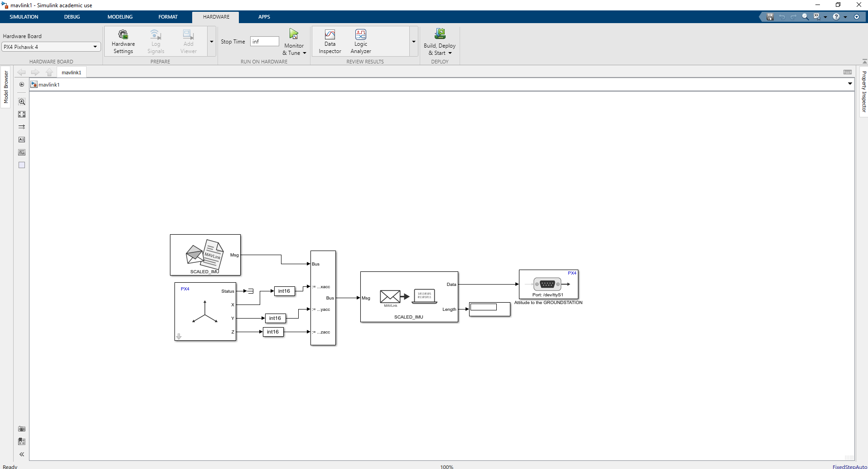Open Hardware Settings
Image resolution: width=868 pixels, height=469 pixels.
[123, 41]
